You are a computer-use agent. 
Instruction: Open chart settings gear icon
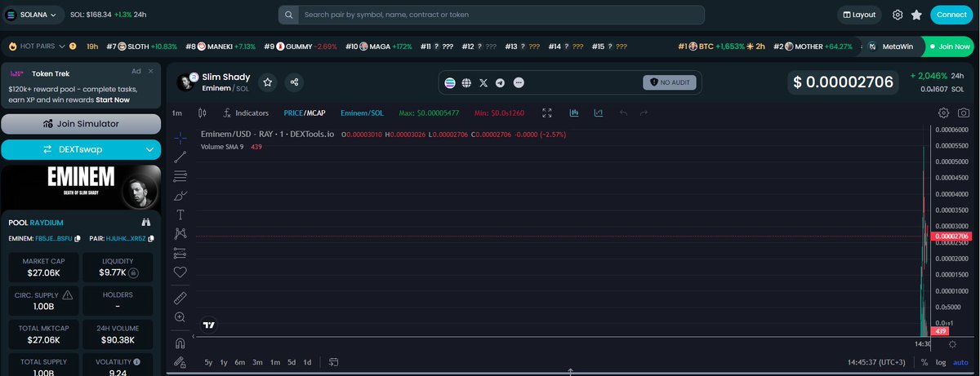944,113
